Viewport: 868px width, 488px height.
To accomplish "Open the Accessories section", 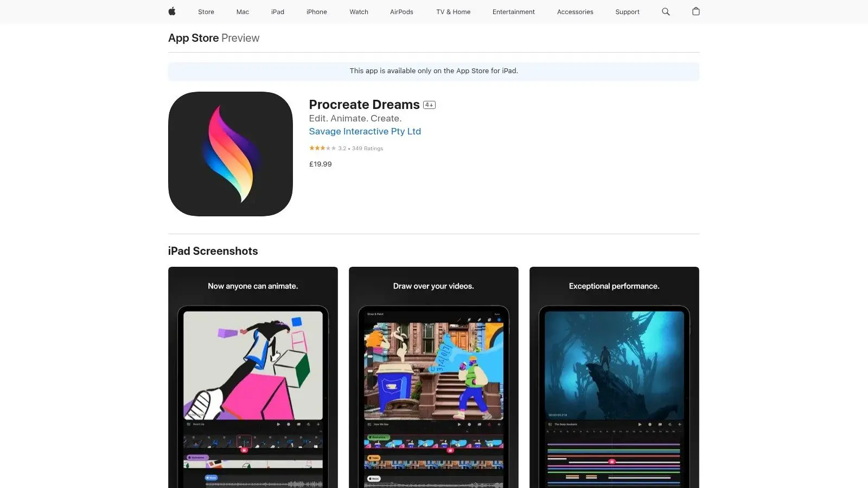I will point(575,11).
